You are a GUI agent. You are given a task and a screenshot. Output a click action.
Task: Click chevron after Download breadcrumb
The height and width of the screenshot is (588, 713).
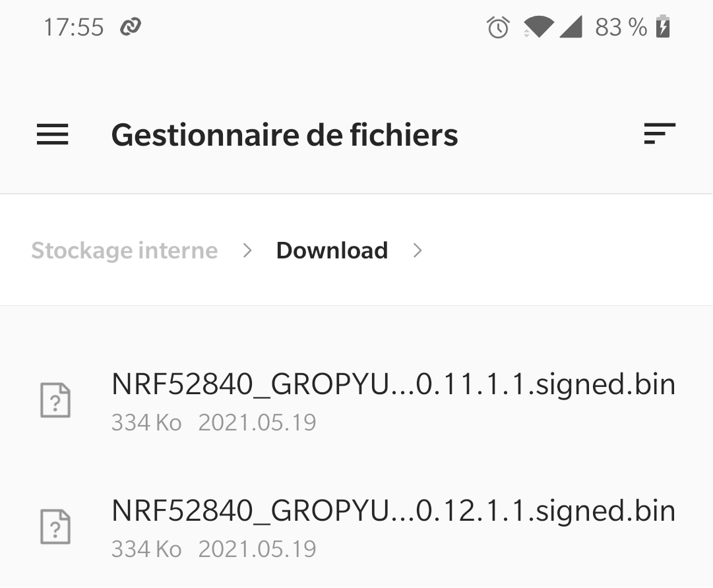pyautogui.click(x=417, y=250)
